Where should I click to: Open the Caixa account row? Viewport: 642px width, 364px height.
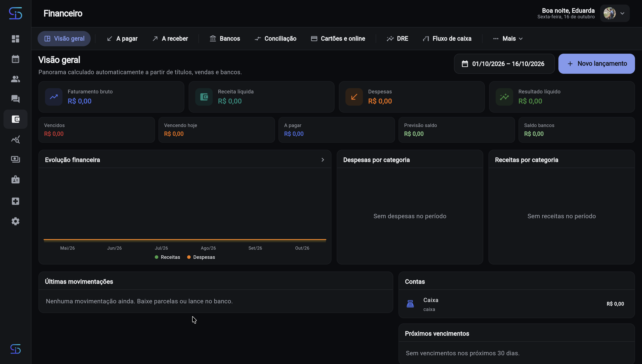coord(516,304)
